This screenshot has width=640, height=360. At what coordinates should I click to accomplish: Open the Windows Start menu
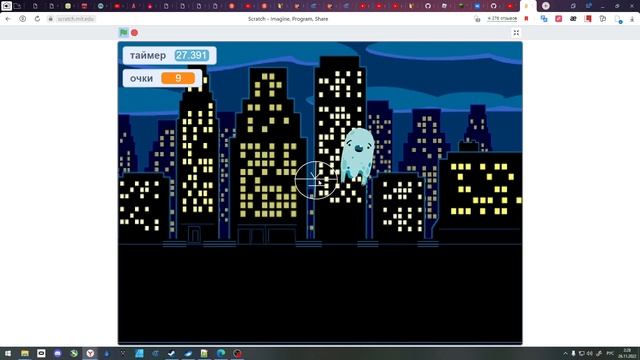[8, 353]
